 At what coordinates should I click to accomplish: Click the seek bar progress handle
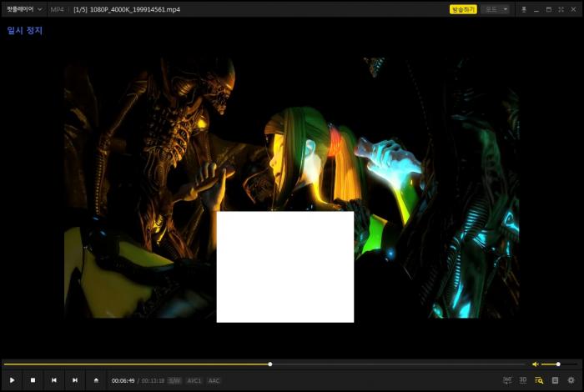[x=270, y=364]
